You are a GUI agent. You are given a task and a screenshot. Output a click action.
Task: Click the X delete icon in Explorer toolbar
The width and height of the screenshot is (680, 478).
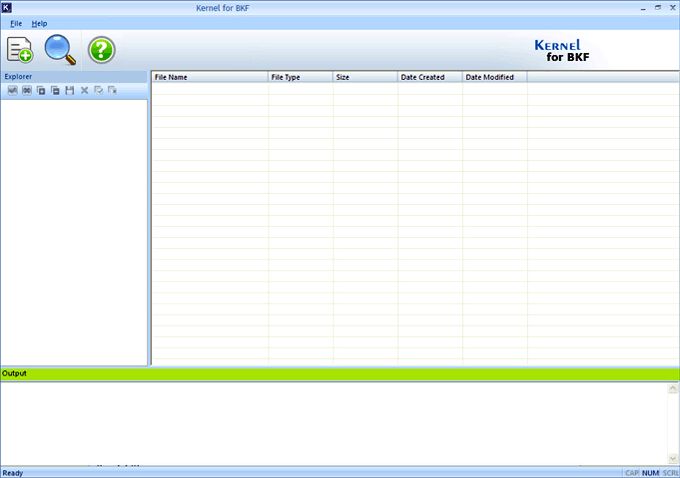(x=84, y=90)
